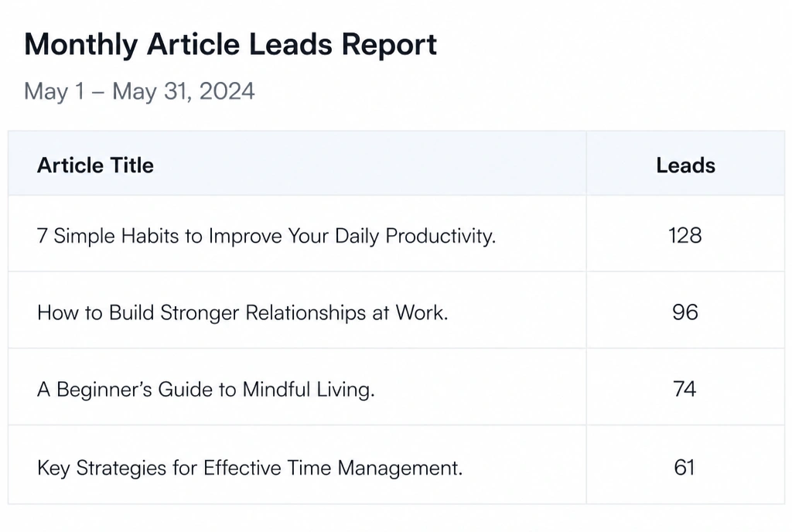Click the word Productivity in first row
Image resolution: width=792 pixels, height=532 pixels.
click(440, 236)
